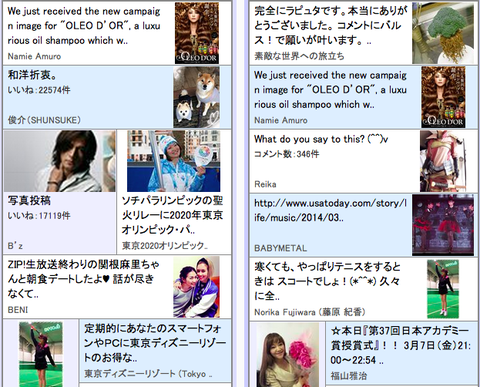Viewport: 480px width, 387px height.
Task: Click author name 俊介(SHUNSUKE)
Action: [x=44, y=120]
